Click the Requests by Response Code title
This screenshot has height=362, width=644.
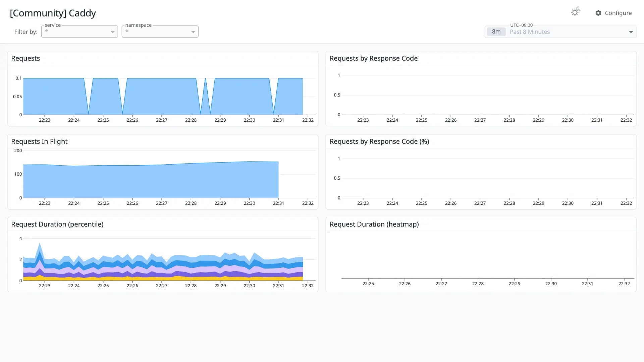pos(373,58)
